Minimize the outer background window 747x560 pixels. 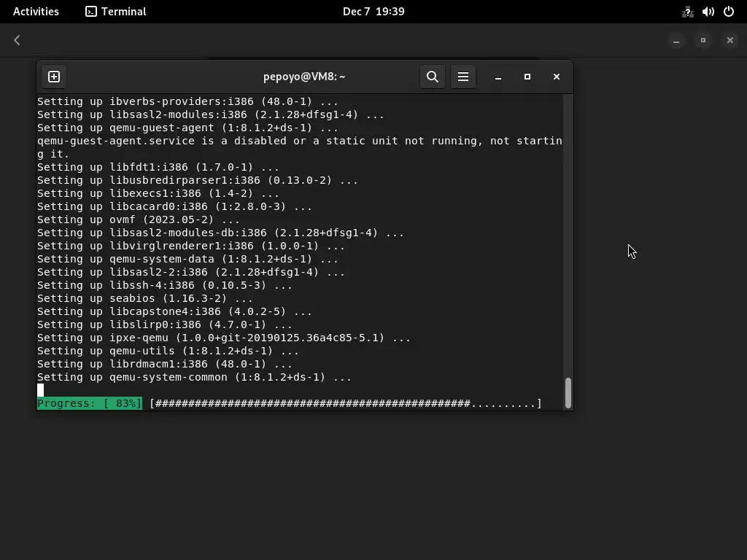[676, 41]
